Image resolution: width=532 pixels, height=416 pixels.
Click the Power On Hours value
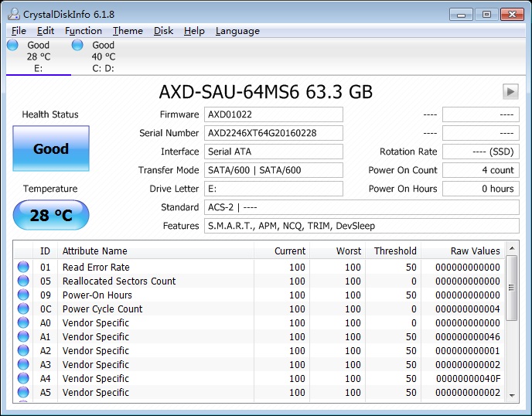(481, 189)
